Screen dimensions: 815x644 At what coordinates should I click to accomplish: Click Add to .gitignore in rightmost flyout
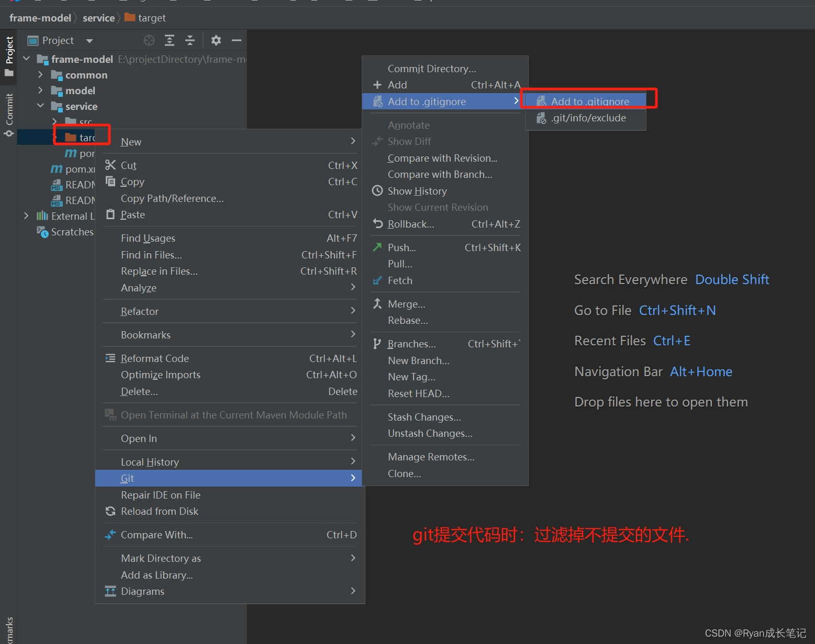[586, 101]
